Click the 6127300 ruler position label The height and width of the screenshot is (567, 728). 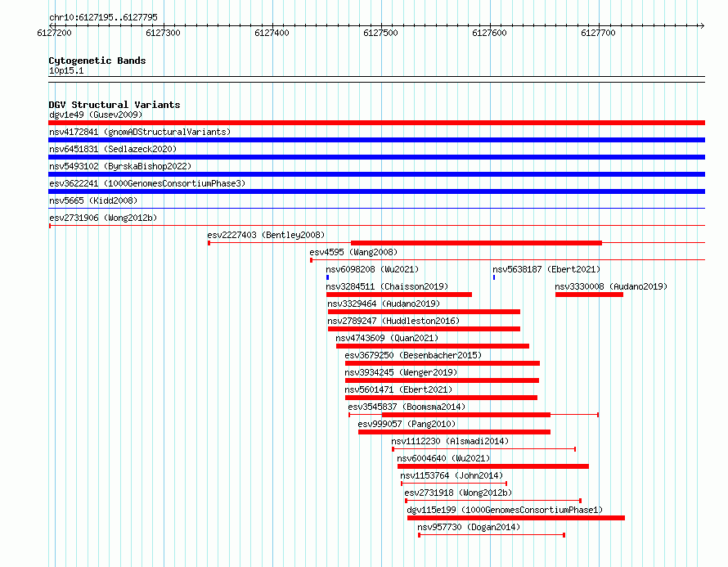pyautogui.click(x=163, y=33)
